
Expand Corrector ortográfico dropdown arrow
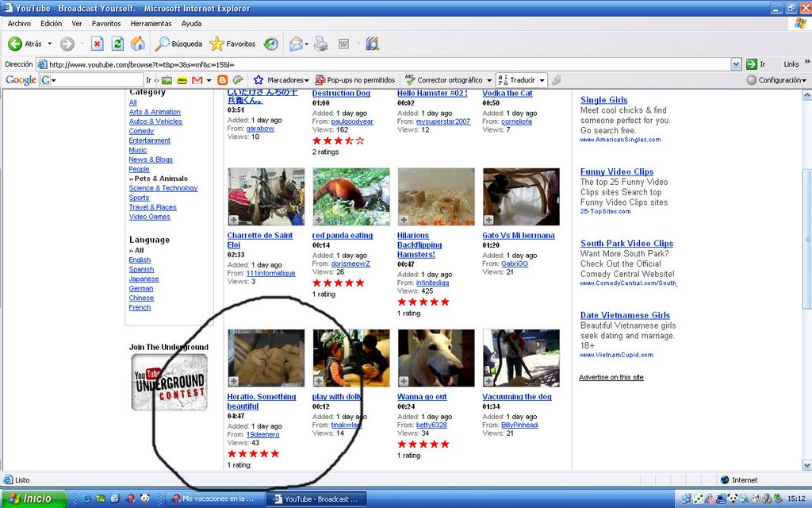(x=488, y=80)
